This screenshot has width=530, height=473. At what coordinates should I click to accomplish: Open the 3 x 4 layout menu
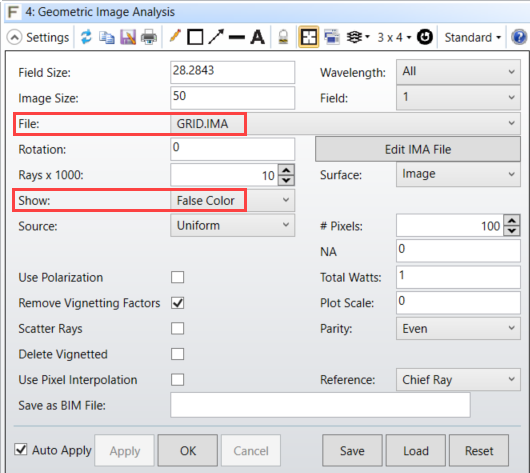pos(394,37)
